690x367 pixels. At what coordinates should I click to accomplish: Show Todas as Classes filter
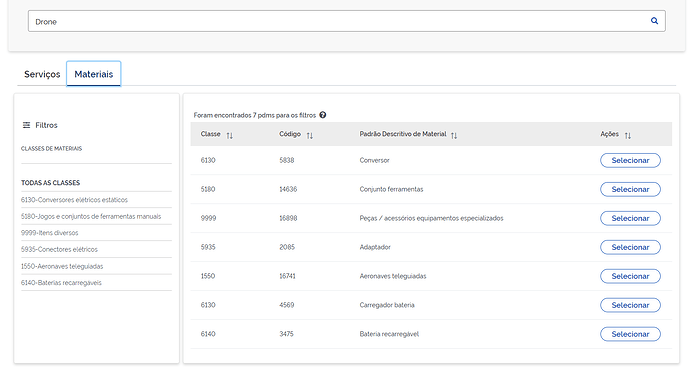pos(51,183)
